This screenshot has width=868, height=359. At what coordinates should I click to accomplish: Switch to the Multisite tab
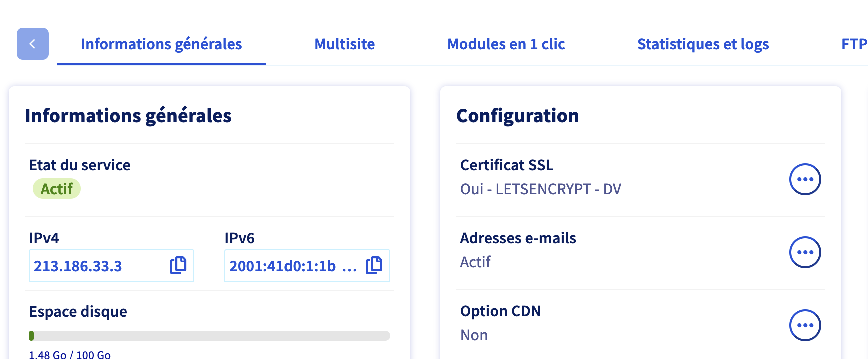(344, 44)
